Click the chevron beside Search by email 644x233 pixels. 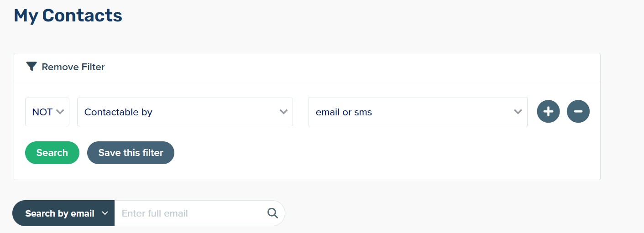(x=105, y=213)
